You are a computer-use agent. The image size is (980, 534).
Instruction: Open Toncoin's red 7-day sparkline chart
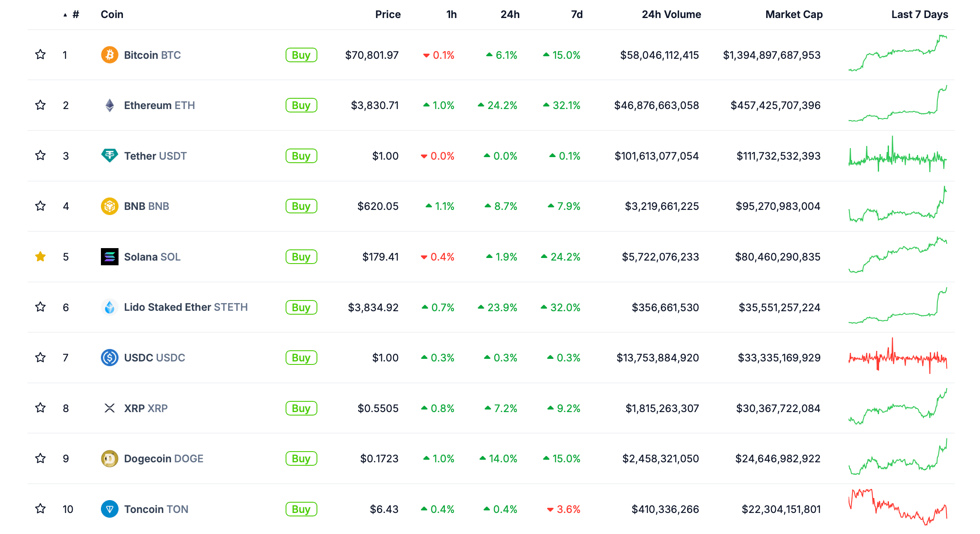click(x=898, y=507)
